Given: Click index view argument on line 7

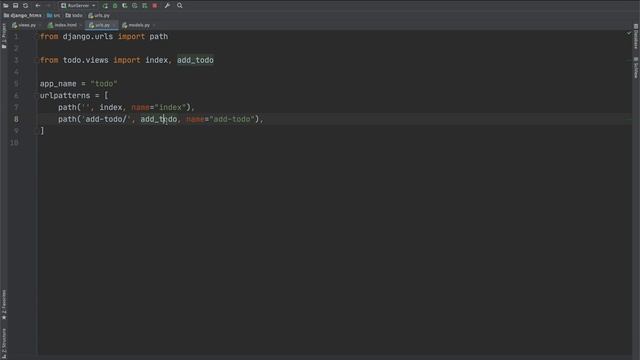Looking at the screenshot, I should [111, 107].
